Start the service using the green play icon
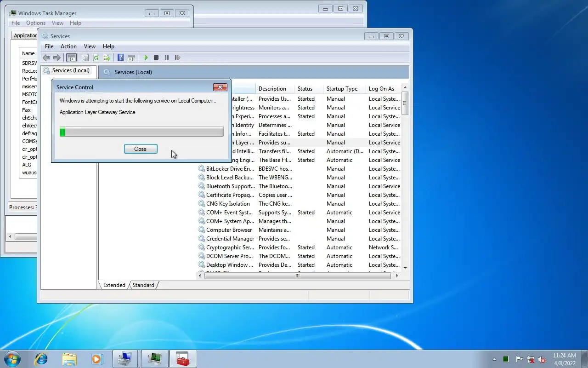Viewport: 588px width, 368px height. [x=146, y=57]
